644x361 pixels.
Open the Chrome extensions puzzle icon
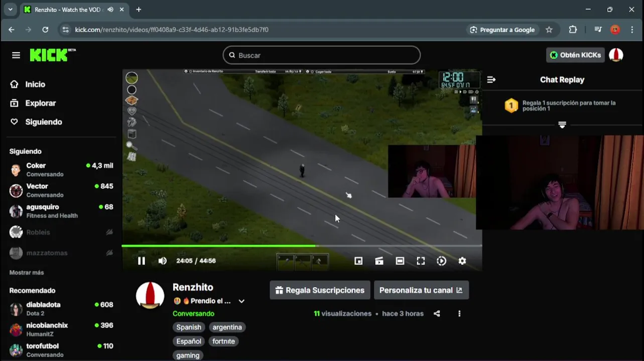point(573,30)
